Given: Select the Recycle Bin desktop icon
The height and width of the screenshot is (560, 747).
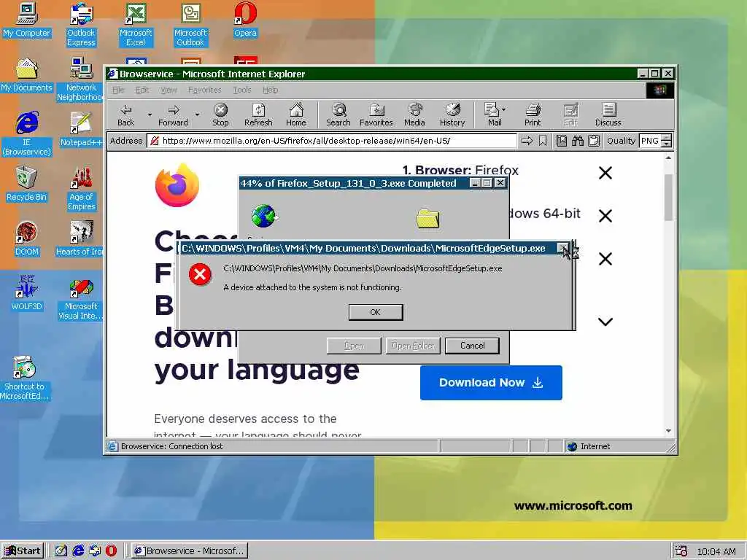Looking at the screenshot, I should point(27,184).
